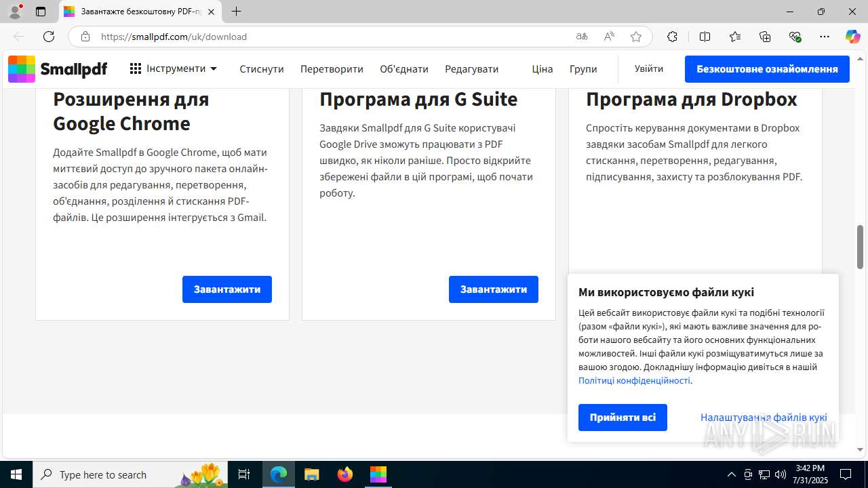The image size is (868, 488).
Task: Refresh the page
Action: coord(49,37)
